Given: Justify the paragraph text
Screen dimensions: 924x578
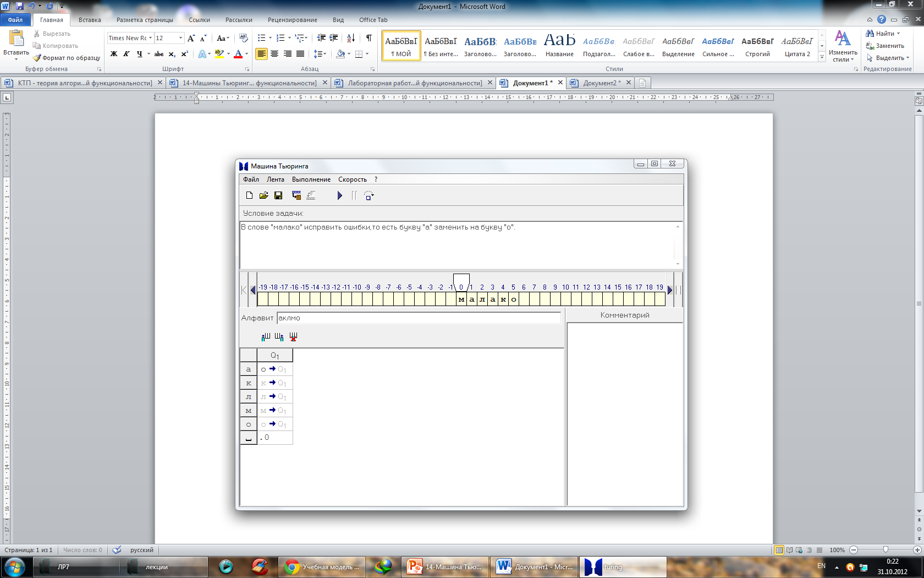Looking at the screenshot, I should point(300,54).
